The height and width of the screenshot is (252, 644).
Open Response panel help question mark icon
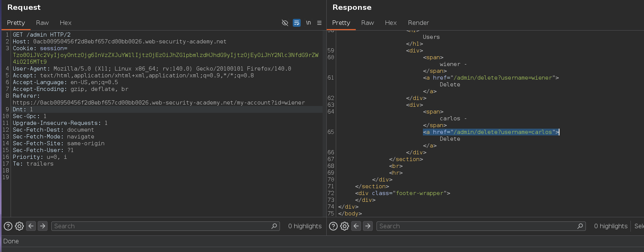coord(333,226)
